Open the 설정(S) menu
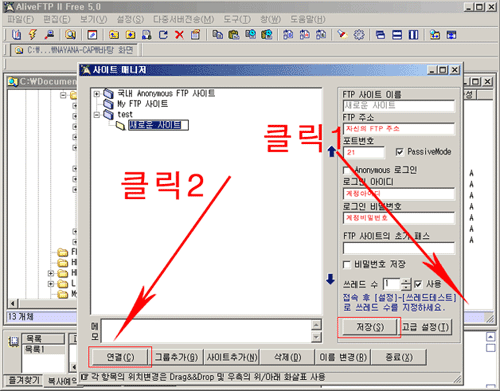500x391 pixels. point(130,19)
